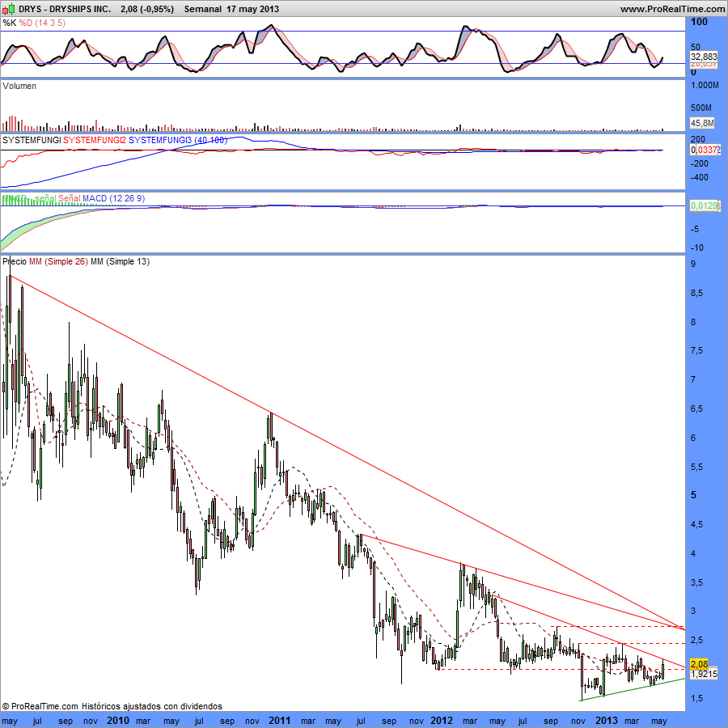This screenshot has height=728, width=728.
Task: Click the 4,5 price axis label
Action: click(x=697, y=524)
